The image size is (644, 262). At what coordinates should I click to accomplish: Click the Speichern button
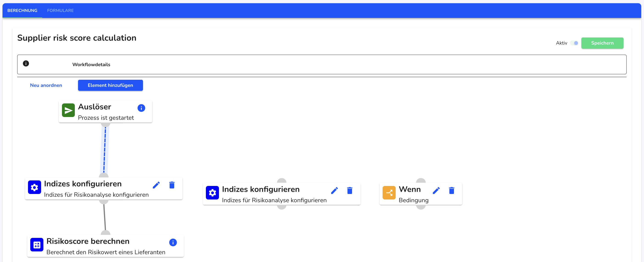[602, 43]
